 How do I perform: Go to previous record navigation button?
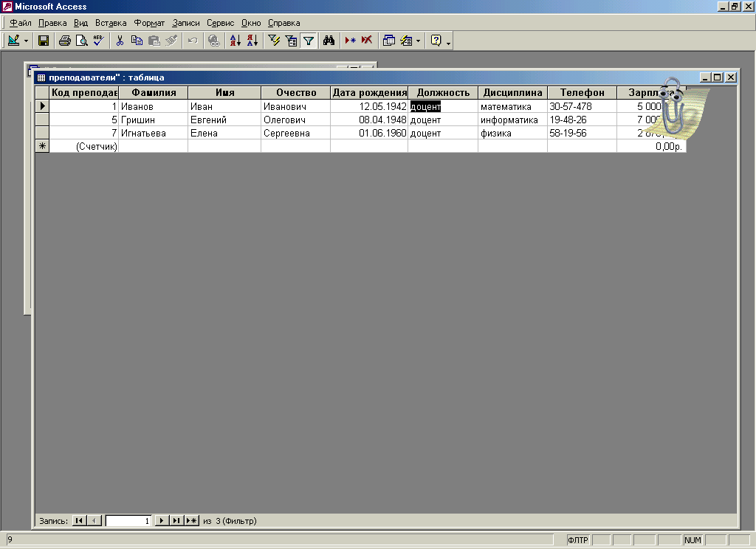94,520
